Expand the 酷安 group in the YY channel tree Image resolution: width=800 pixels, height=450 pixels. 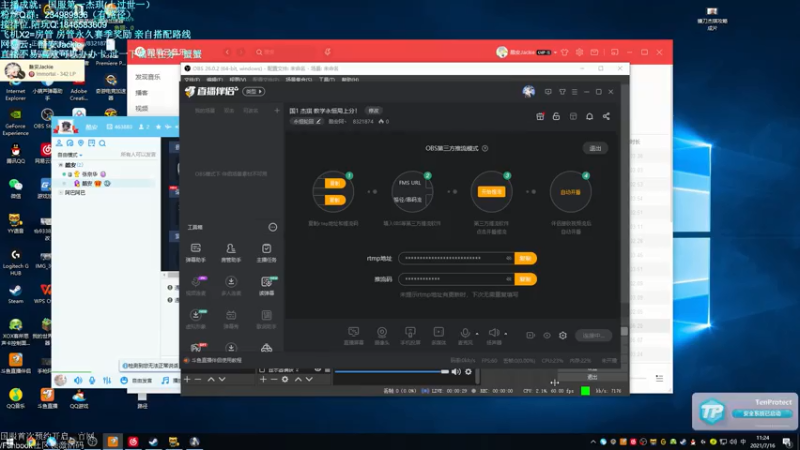click(61, 165)
